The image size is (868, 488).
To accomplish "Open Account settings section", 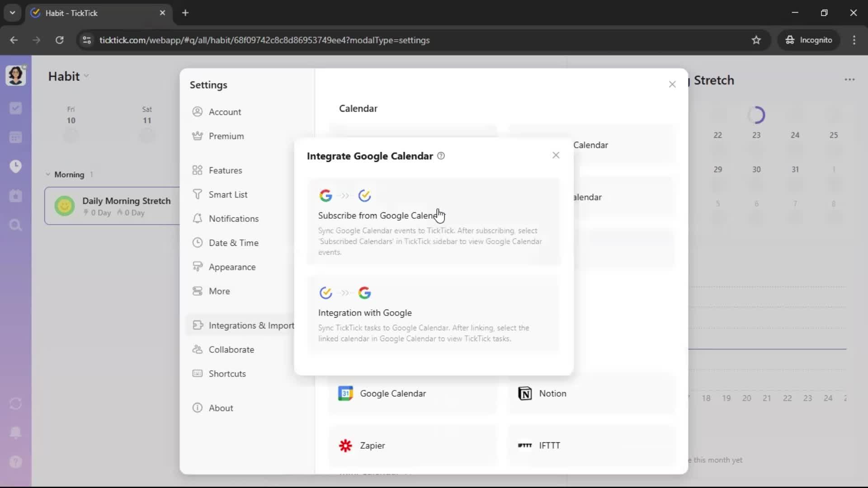I will tap(225, 112).
